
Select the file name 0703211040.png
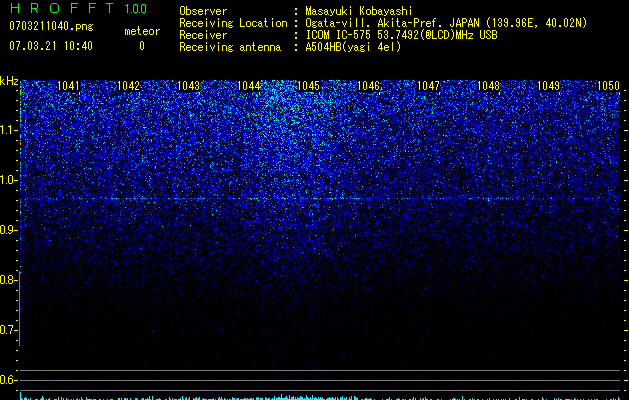tap(51, 26)
